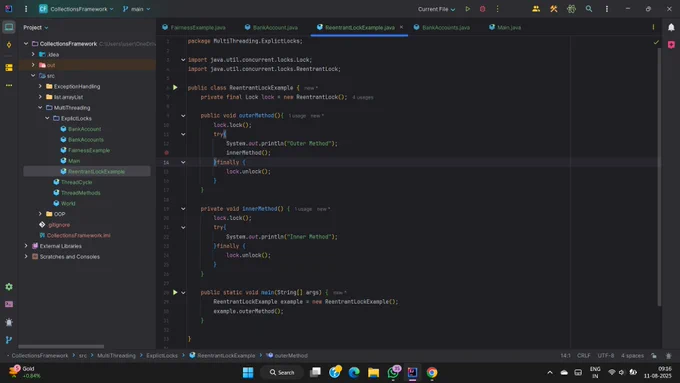
Task: Switch to FairnessExample.java tab
Action: [194, 27]
